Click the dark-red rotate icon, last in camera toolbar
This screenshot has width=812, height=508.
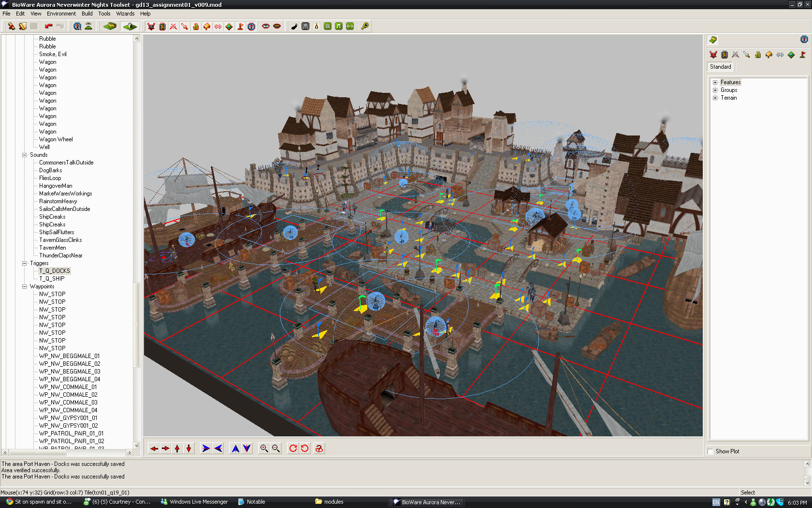[x=319, y=448]
